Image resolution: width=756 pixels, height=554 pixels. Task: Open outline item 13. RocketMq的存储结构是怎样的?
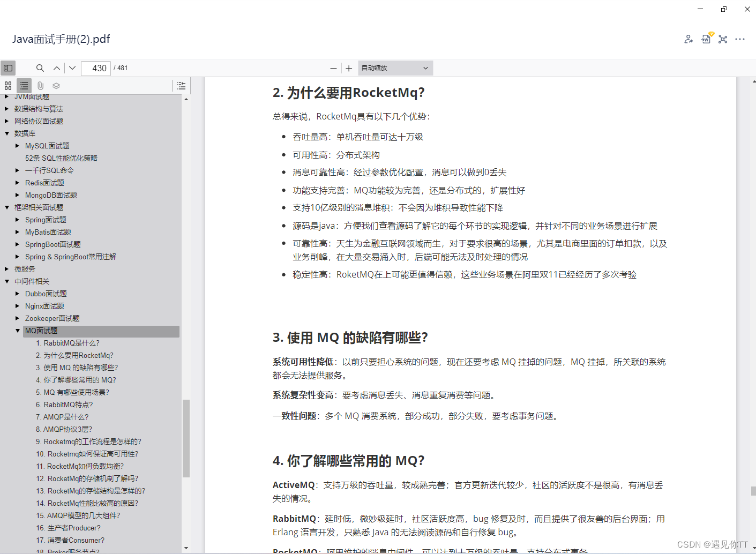coord(91,491)
